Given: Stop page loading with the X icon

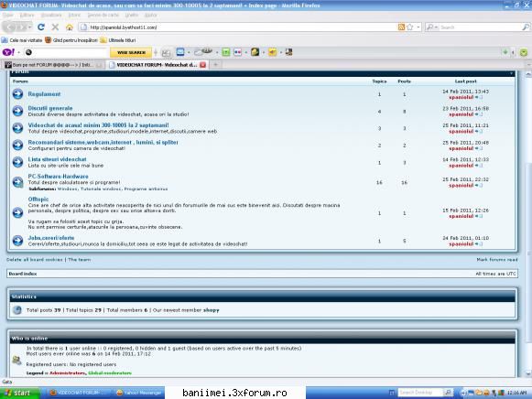Looking at the screenshot, I should (55, 27).
